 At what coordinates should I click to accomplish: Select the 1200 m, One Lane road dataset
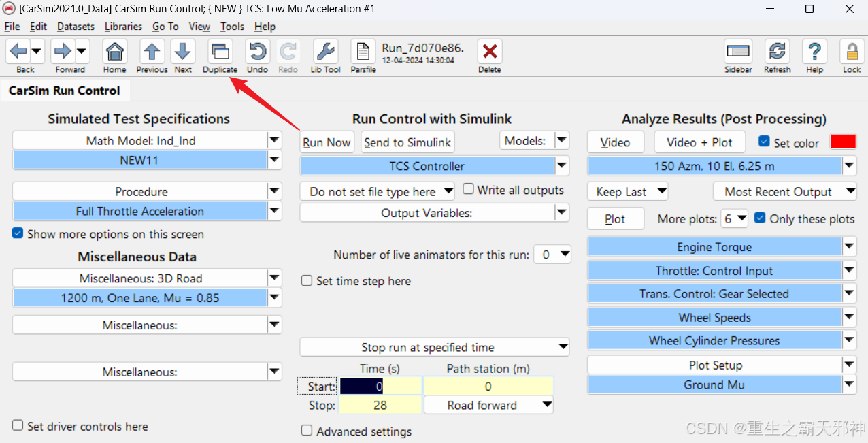[x=140, y=298]
